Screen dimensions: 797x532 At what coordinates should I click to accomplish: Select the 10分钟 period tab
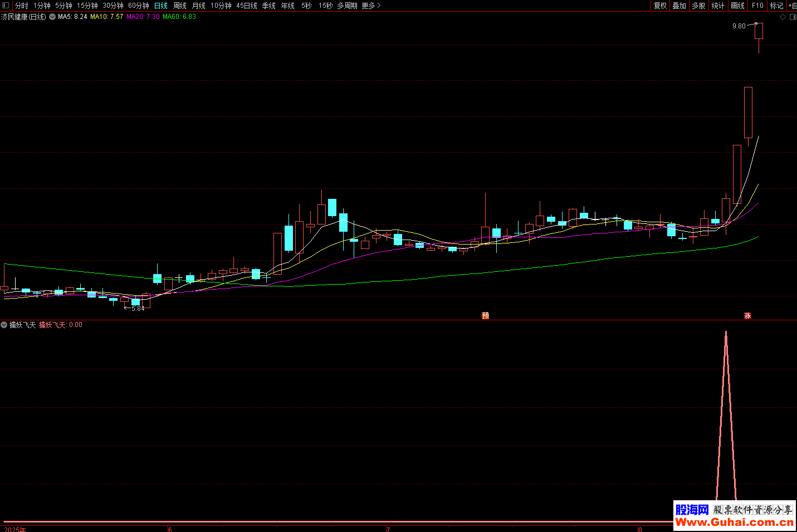tap(221, 6)
